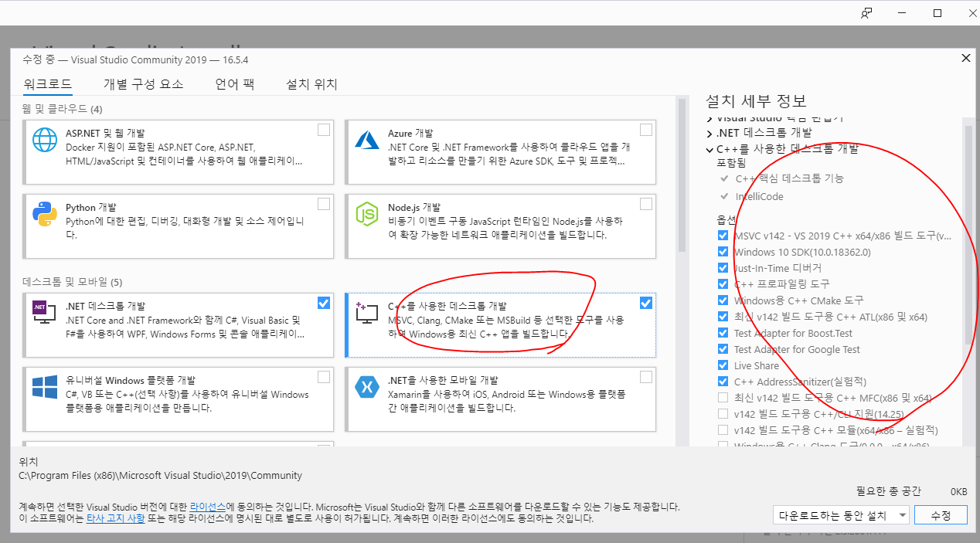Uncheck Test Adapter for Google Test
The width and height of the screenshot is (980, 543).
tap(723, 349)
